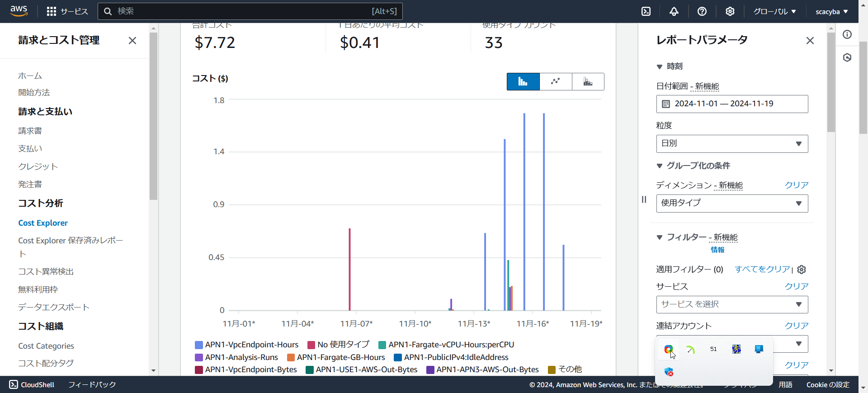Switch to stacked bar chart view
Screen dimensions: 868x393
588,82
